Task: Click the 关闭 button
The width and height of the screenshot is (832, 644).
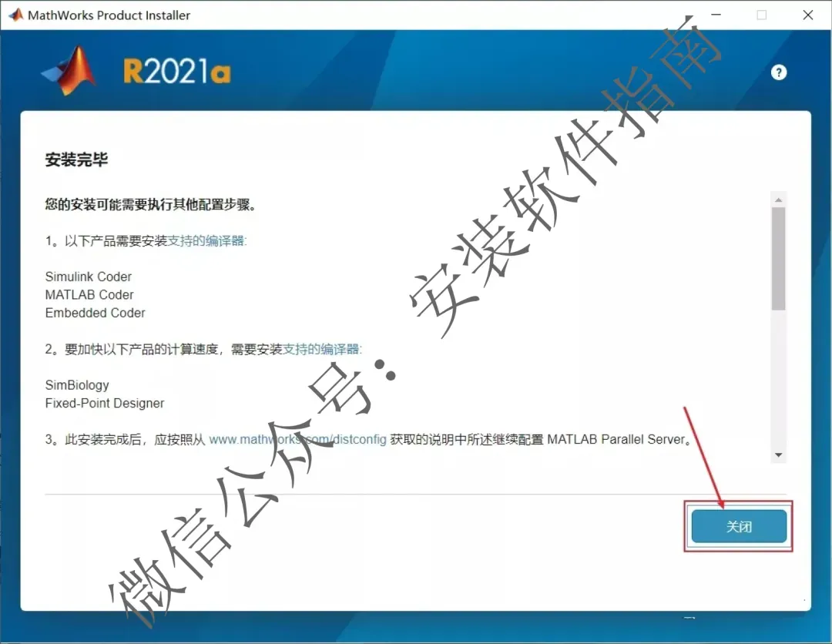Action: [x=739, y=526]
